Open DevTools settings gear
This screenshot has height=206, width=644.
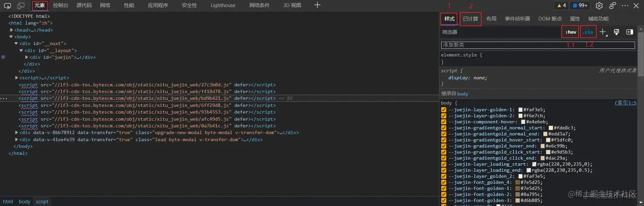click(x=599, y=6)
